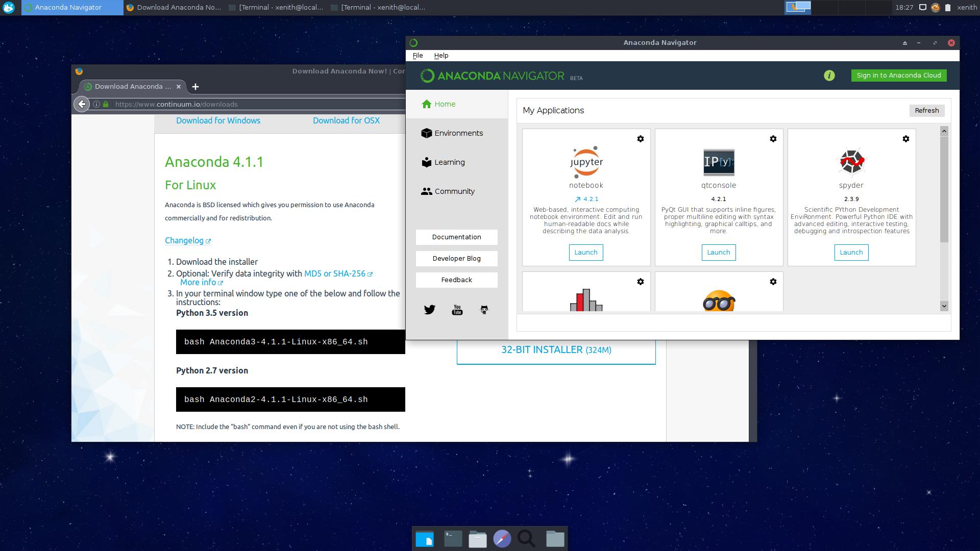Open settings gear on the jupyter notebook card
The height and width of the screenshot is (551, 980).
tap(640, 139)
